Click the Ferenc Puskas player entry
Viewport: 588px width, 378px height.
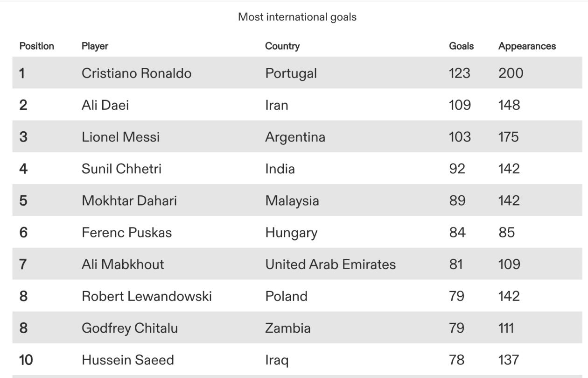[126, 232]
